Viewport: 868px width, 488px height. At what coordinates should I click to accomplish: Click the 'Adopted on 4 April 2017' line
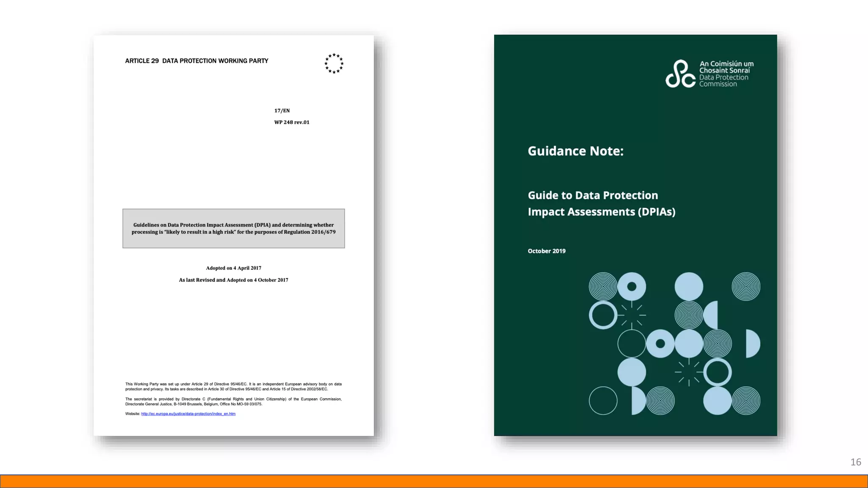point(234,268)
